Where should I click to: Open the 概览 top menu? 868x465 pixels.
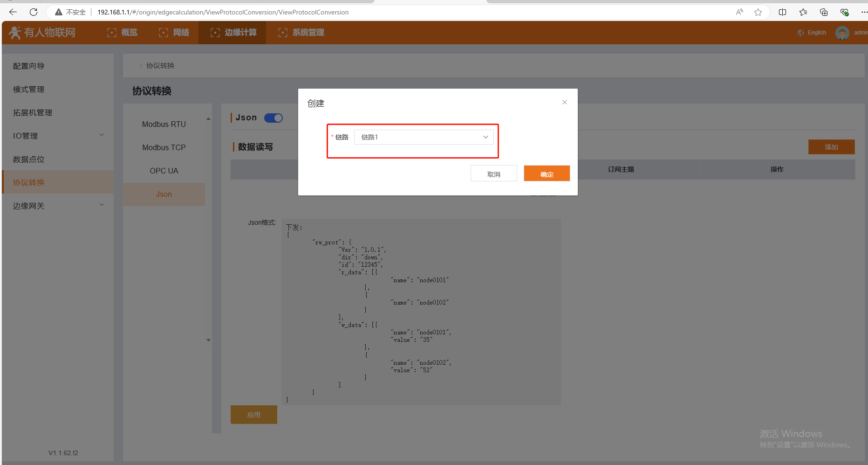pos(123,33)
